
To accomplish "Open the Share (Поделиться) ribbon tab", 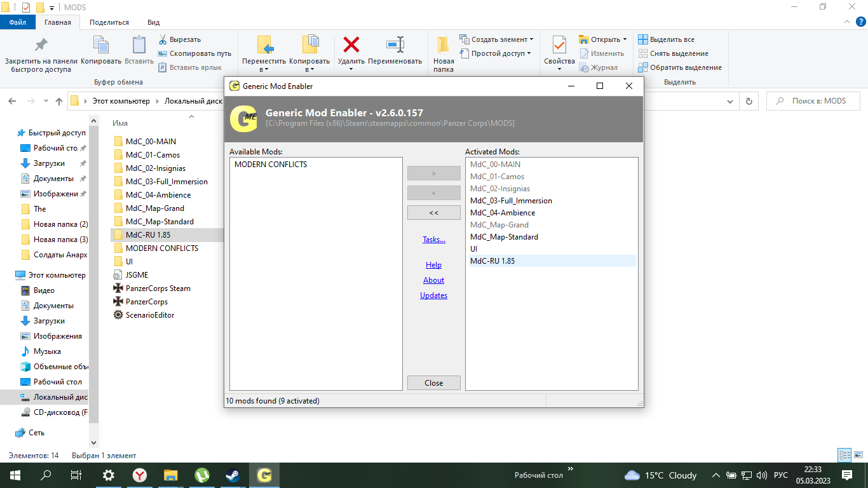I will coord(109,22).
